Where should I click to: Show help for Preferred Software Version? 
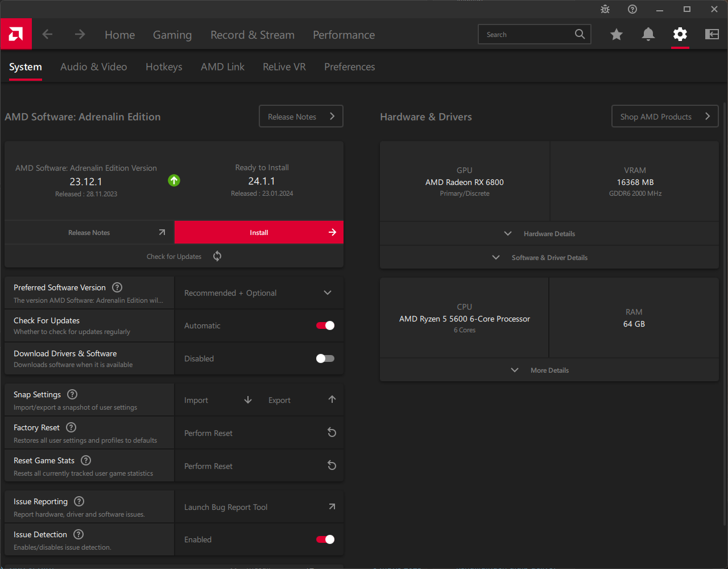[x=117, y=287]
